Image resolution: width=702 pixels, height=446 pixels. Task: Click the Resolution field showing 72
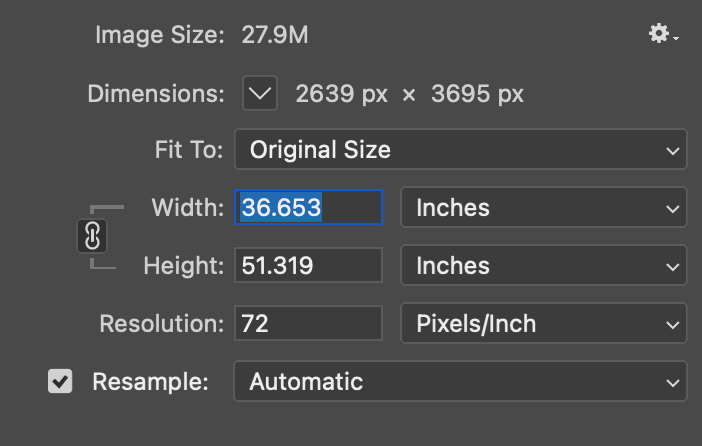[308, 324]
